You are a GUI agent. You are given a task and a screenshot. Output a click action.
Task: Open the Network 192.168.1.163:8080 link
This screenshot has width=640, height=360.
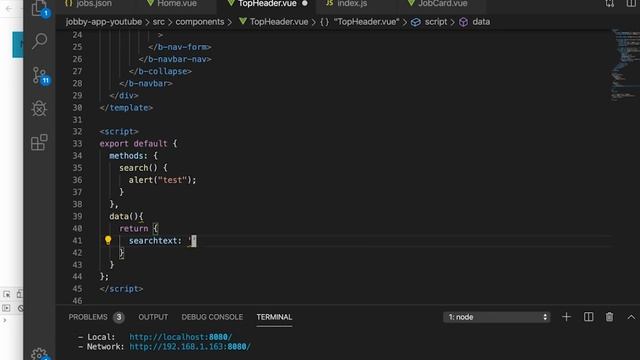190,347
